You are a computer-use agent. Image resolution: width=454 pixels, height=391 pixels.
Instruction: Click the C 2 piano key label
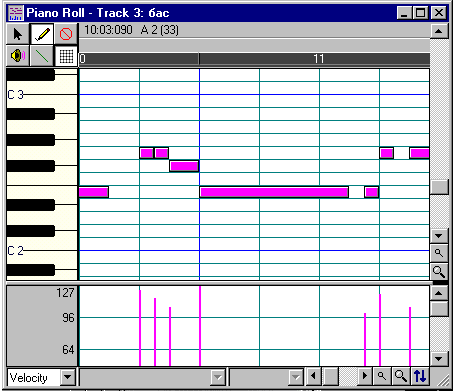(16, 250)
